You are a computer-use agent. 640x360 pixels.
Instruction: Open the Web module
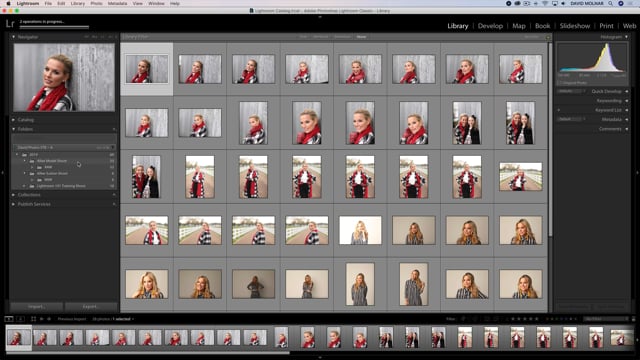[x=629, y=26]
